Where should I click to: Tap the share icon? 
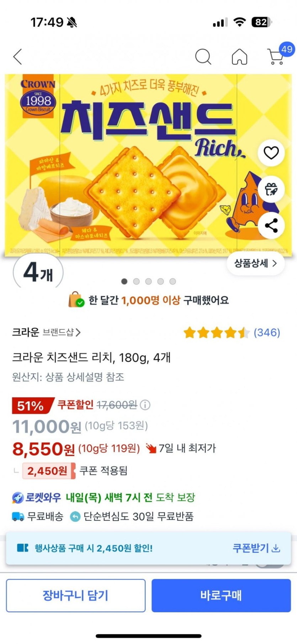(x=271, y=226)
